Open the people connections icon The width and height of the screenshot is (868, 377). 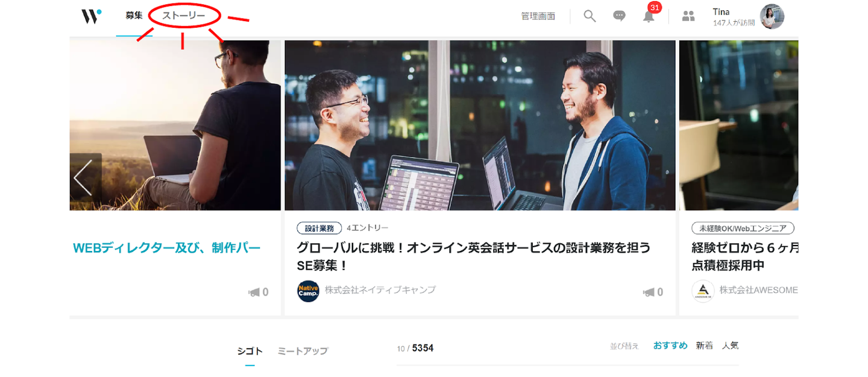[x=688, y=16]
